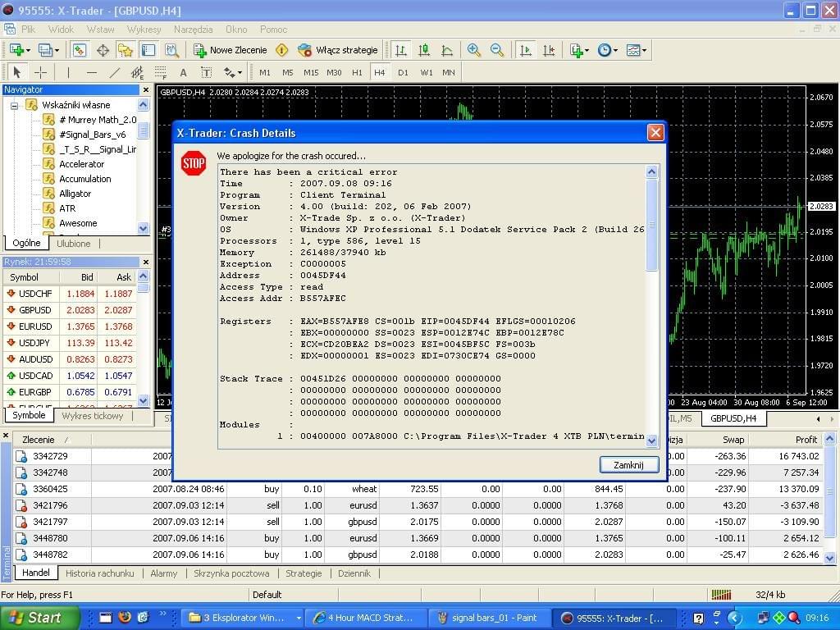Open the arrows objects dropdown
The width and height of the screenshot is (840, 630).
pyautogui.click(x=232, y=72)
